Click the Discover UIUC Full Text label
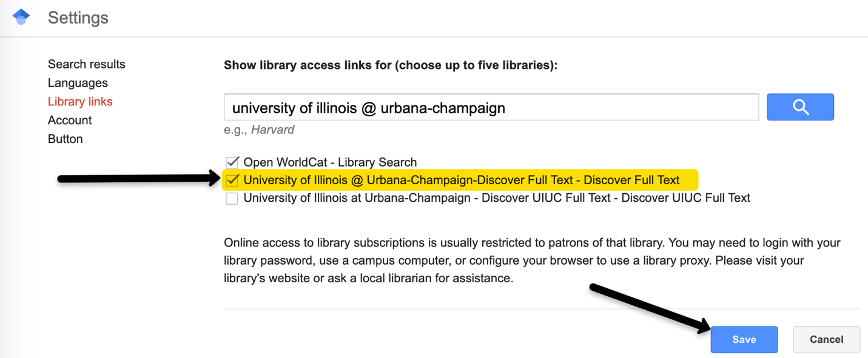Screen dimensions: 868x358 (497, 198)
